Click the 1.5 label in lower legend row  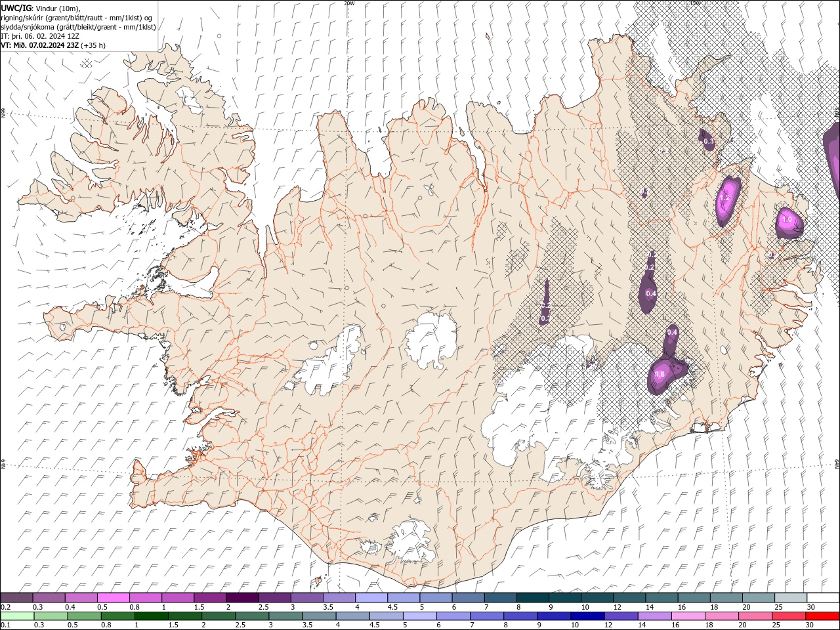pyautogui.click(x=173, y=625)
